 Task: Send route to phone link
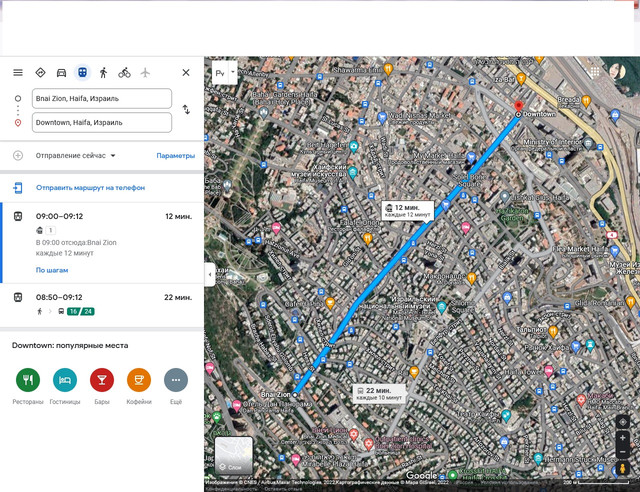[x=91, y=188]
